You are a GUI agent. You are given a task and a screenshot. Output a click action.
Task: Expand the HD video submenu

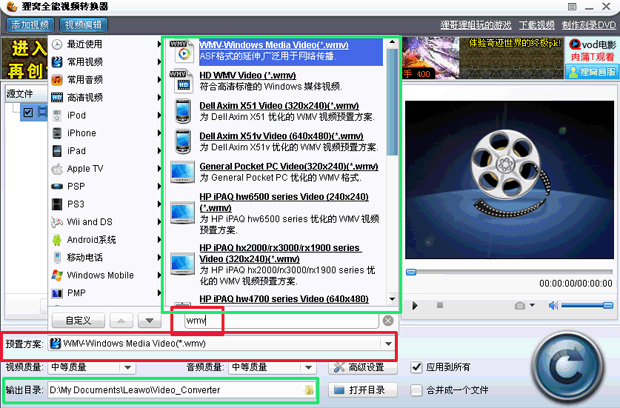159,98
